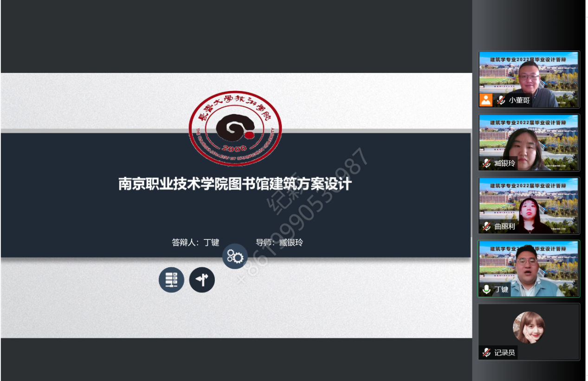Screen dimensions: 588x381
Task: Click name label 记录员 on avatar tile
Action: point(504,353)
